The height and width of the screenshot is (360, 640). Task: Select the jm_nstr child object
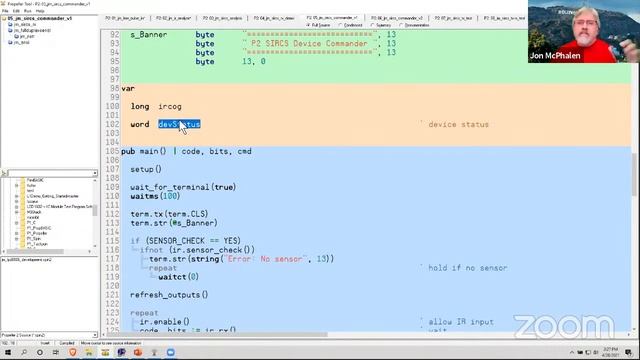25,36
